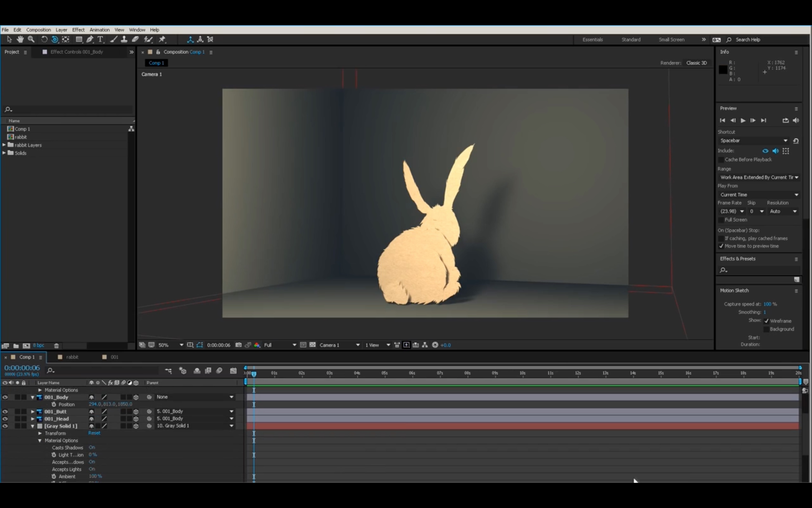Uncheck Move time to preview time
This screenshot has width=812, height=508.
click(721, 246)
